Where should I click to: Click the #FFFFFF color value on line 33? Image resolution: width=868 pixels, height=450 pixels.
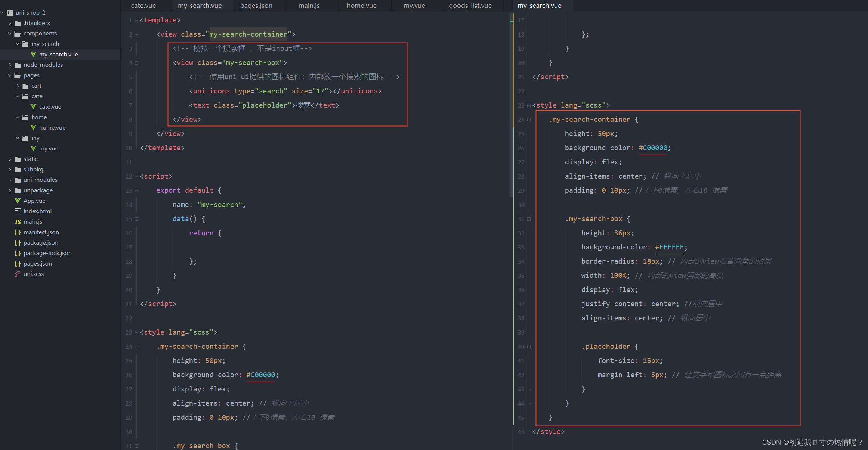pos(670,247)
